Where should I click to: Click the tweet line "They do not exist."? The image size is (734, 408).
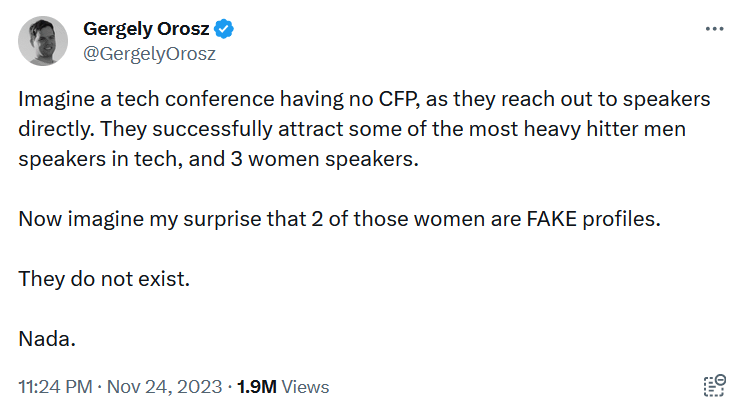coord(104,278)
